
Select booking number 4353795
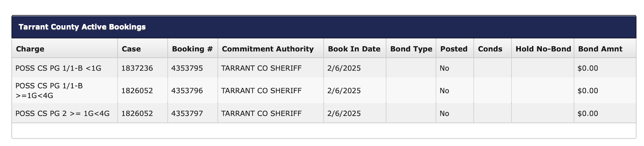click(187, 68)
